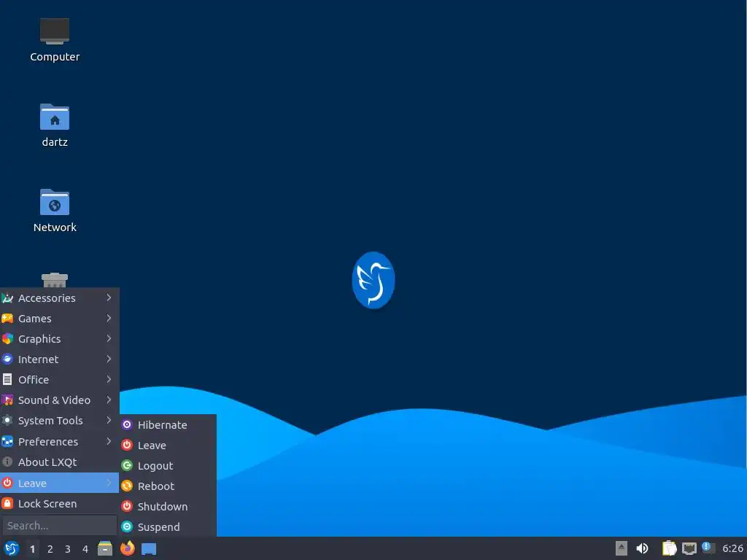
Task: Select the Trash icon on desktop
Action: click(54, 280)
